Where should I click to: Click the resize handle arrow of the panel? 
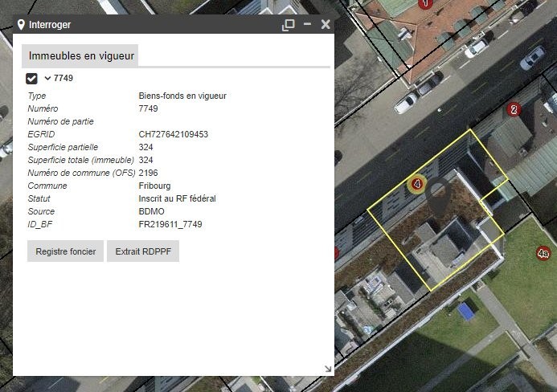327,369
